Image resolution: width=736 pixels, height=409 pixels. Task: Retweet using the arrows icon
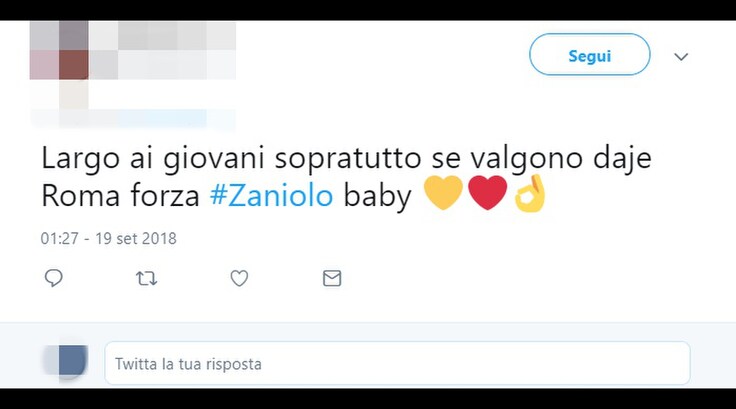(146, 278)
